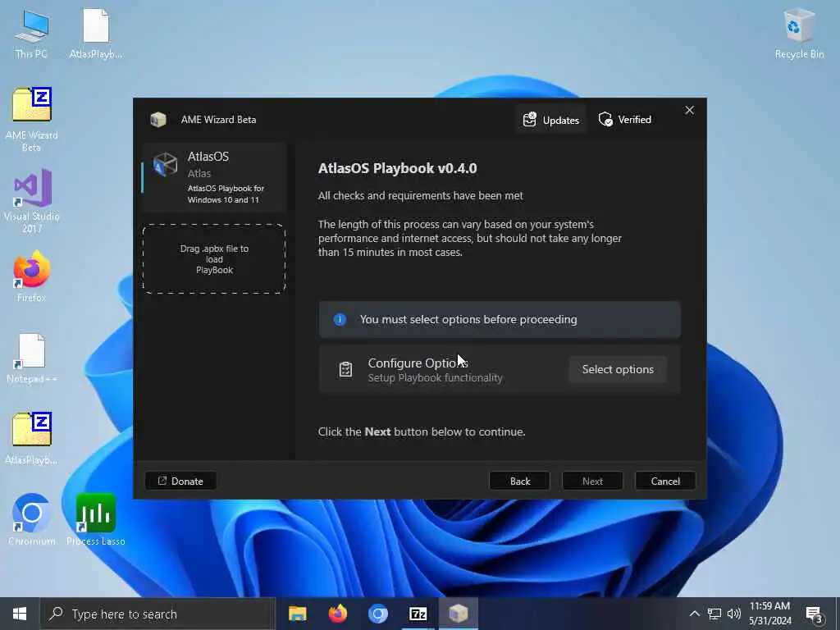This screenshot has height=630, width=840.
Task: Select the Firefox desktop shortcut
Action: [32, 276]
